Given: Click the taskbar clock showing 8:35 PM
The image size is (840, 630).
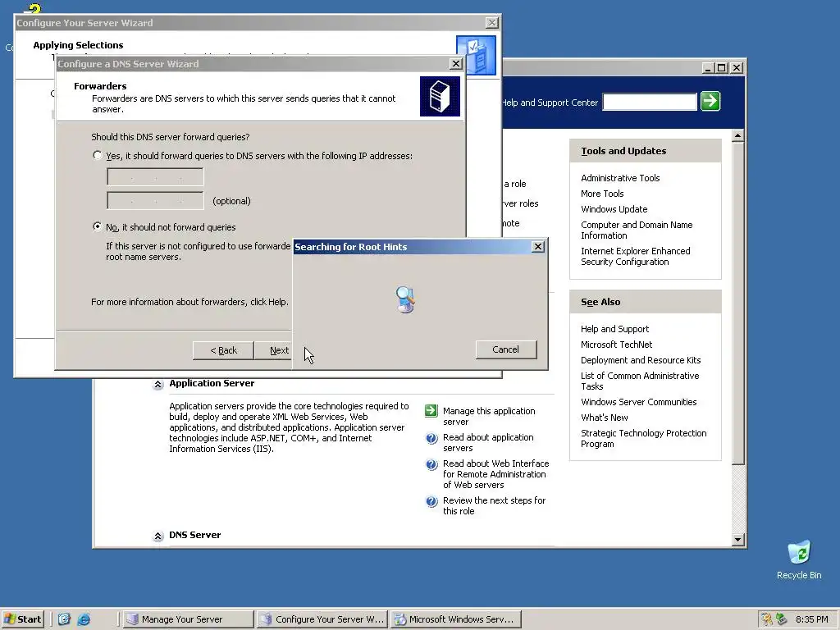Looking at the screenshot, I should pos(811,619).
